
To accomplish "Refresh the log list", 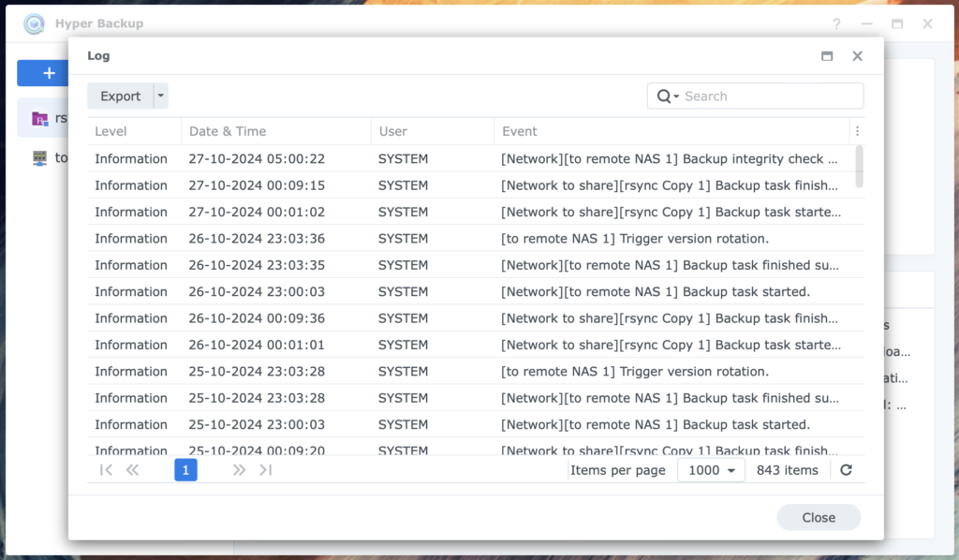I will click(x=846, y=469).
